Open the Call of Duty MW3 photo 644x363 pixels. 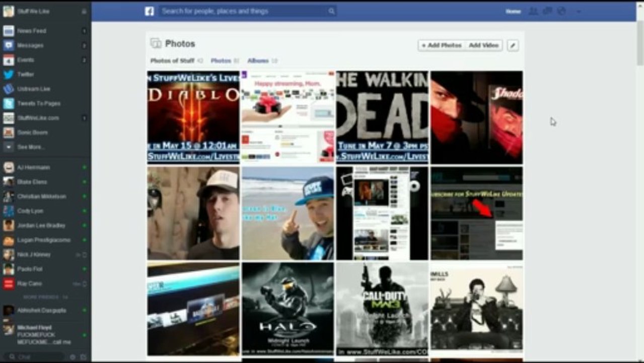[383, 309]
